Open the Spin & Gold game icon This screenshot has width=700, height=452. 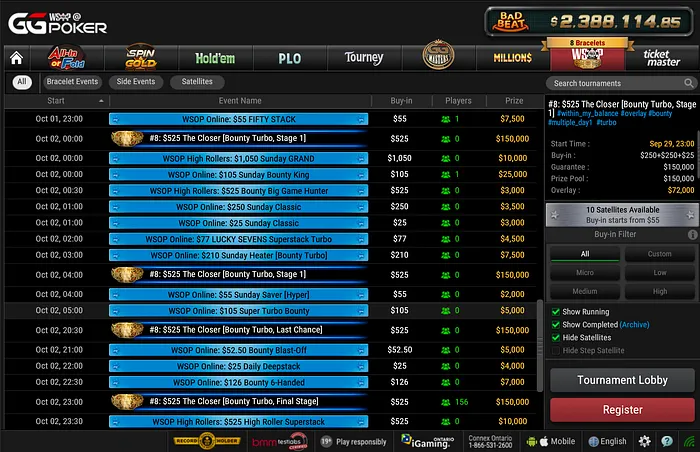pyautogui.click(x=141, y=57)
